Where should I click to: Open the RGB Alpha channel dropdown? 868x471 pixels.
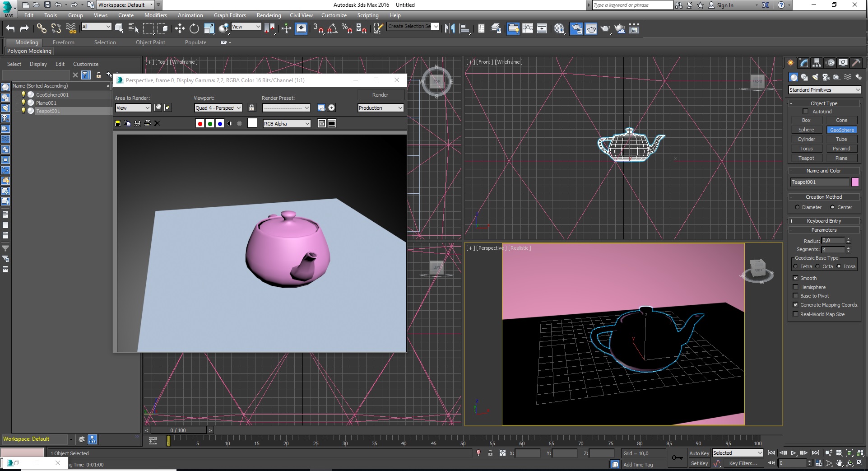(287, 124)
